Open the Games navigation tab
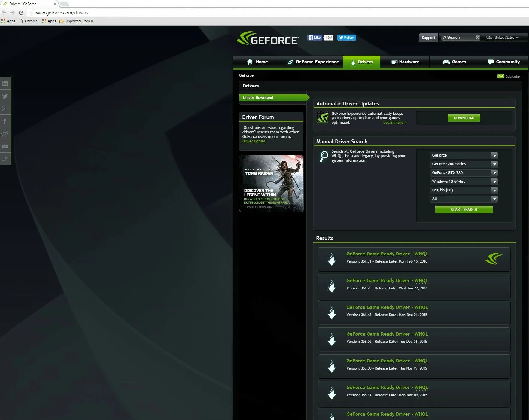529x420 pixels. point(454,62)
